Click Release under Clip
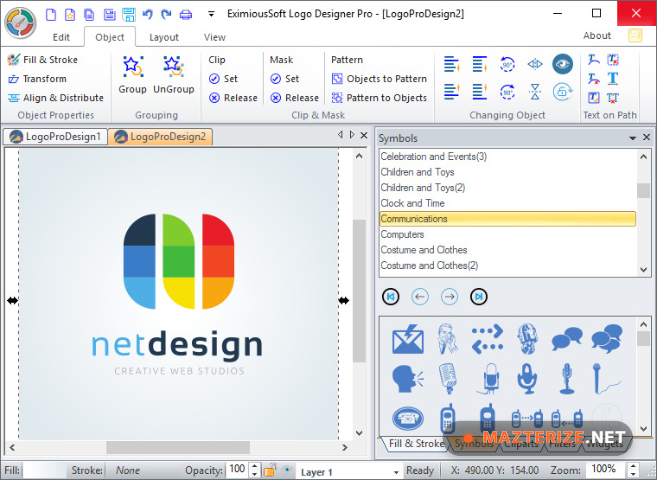657x480 pixels. pyautogui.click(x=233, y=98)
